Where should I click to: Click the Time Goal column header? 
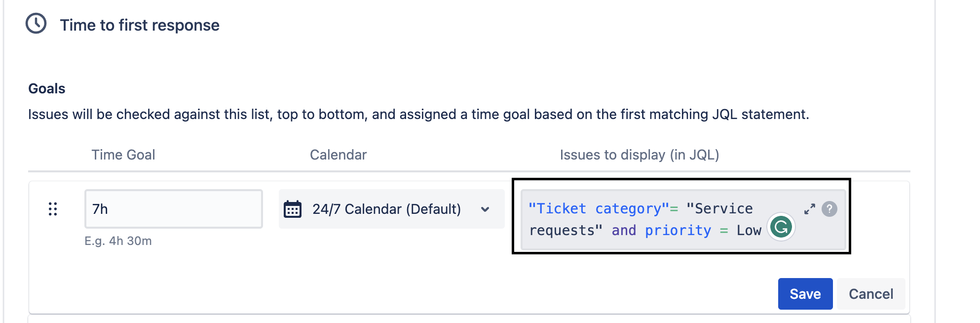click(123, 155)
